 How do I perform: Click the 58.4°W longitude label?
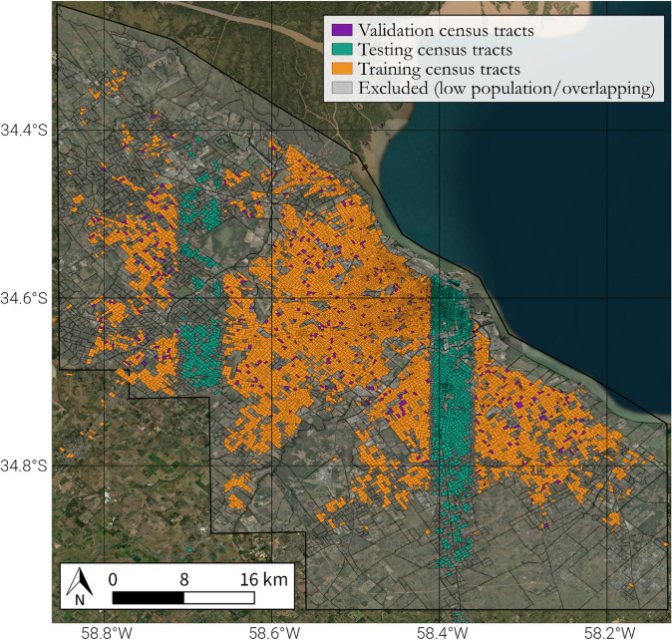coord(443,632)
